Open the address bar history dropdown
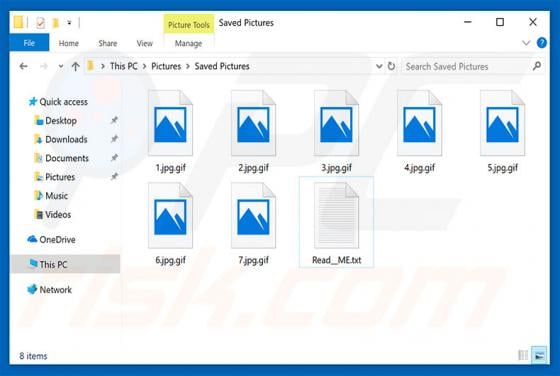560x376 pixels. coord(379,66)
